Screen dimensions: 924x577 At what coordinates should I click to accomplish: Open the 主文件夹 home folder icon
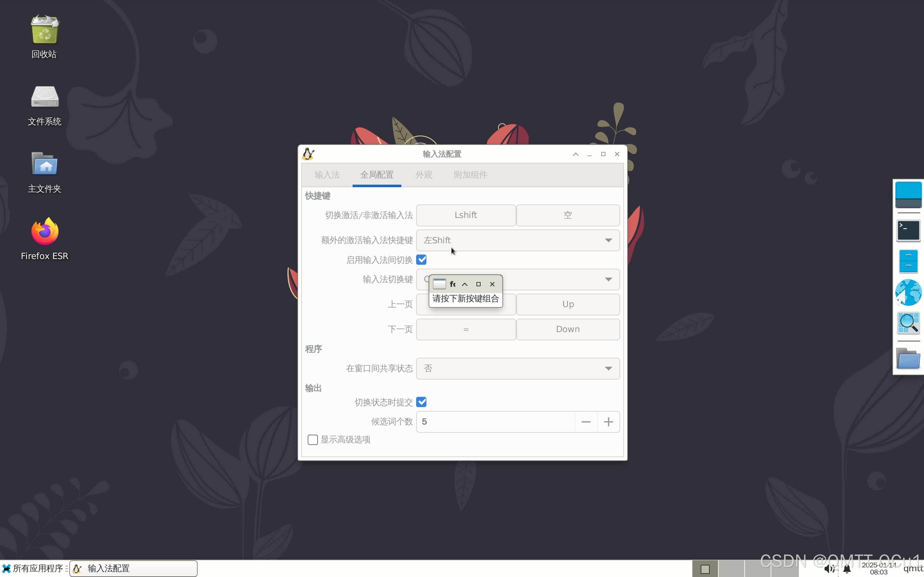(45, 164)
